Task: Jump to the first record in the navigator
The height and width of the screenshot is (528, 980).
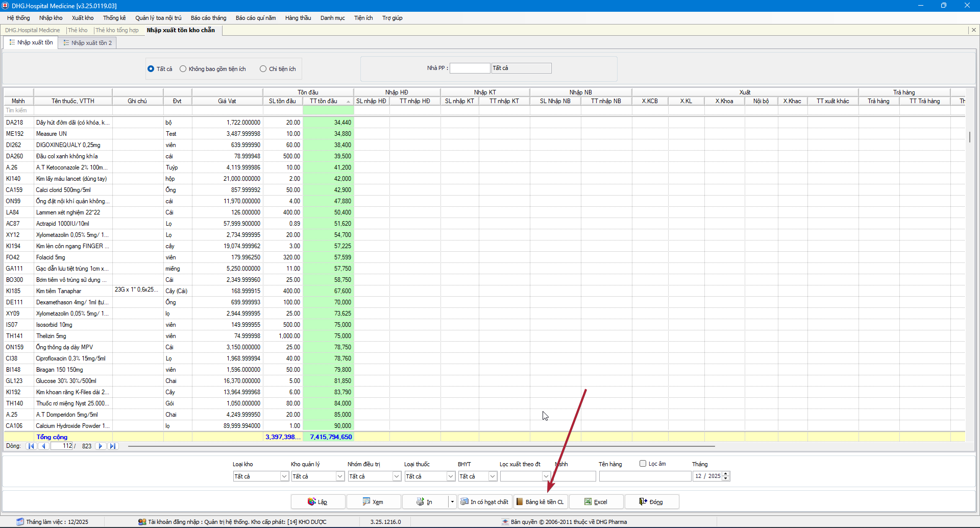Action: pyautogui.click(x=31, y=446)
